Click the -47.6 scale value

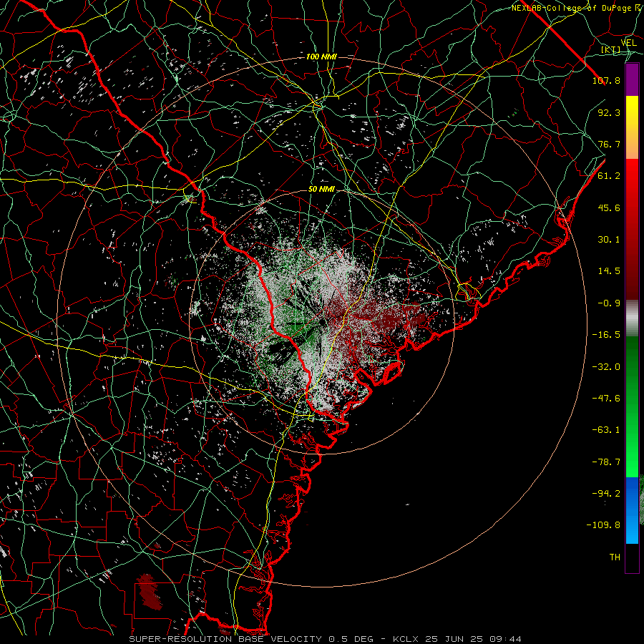[606, 399]
